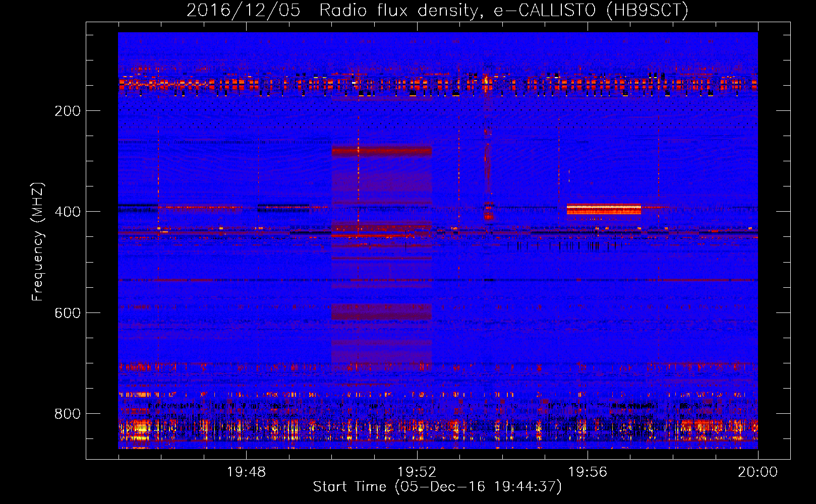Image resolution: width=816 pixels, height=504 pixels.
Task: Click the '20:00' time tick label
Action: click(x=758, y=472)
